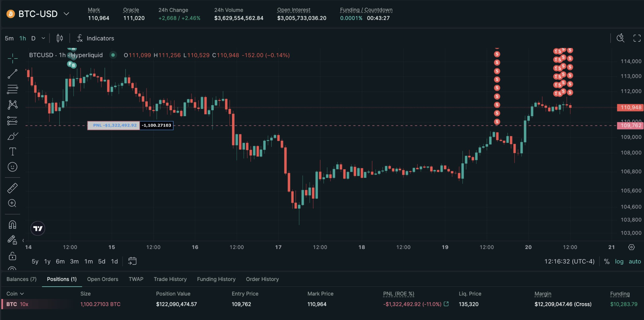Toggle percentage scale on the price axis
This screenshot has width=644, height=320.
[607, 261]
